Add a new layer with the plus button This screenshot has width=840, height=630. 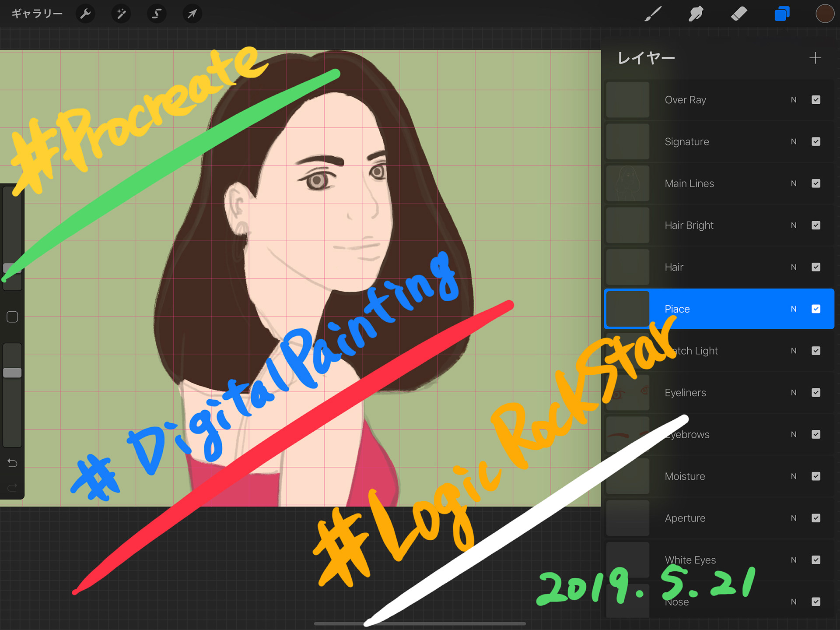[x=815, y=58]
